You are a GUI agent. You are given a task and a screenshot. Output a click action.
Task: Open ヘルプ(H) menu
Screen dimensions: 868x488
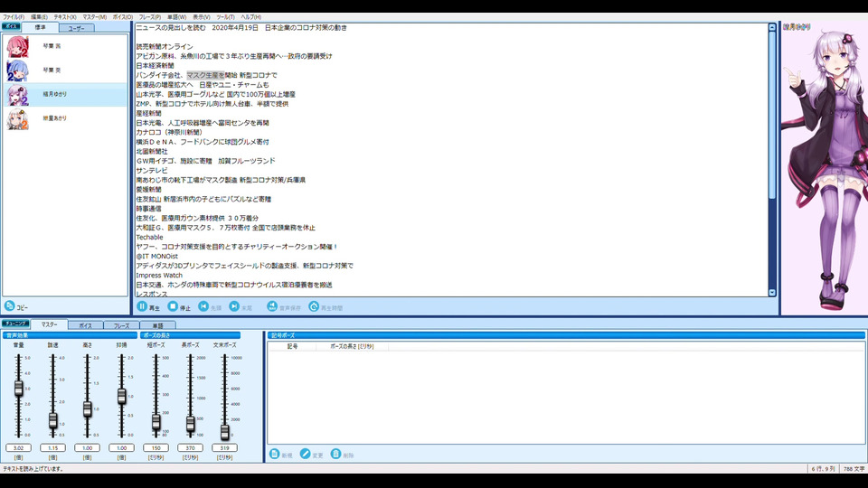pos(250,17)
